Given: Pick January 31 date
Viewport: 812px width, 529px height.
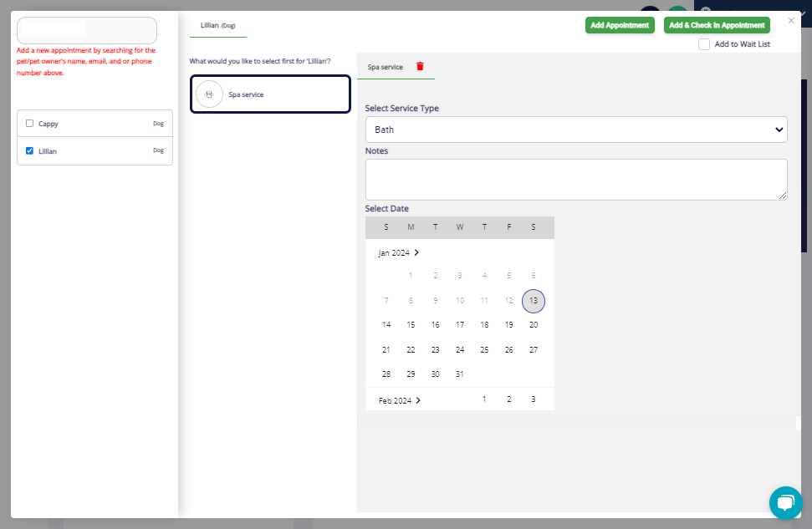Looking at the screenshot, I should pos(460,374).
